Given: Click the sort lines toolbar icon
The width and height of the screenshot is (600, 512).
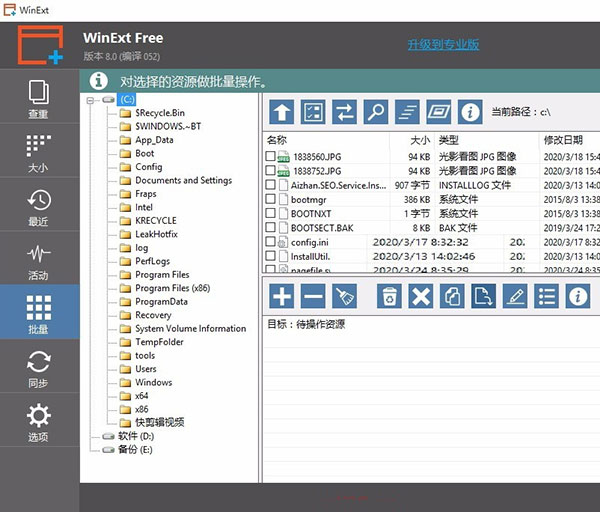Looking at the screenshot, I should point(407,112).
